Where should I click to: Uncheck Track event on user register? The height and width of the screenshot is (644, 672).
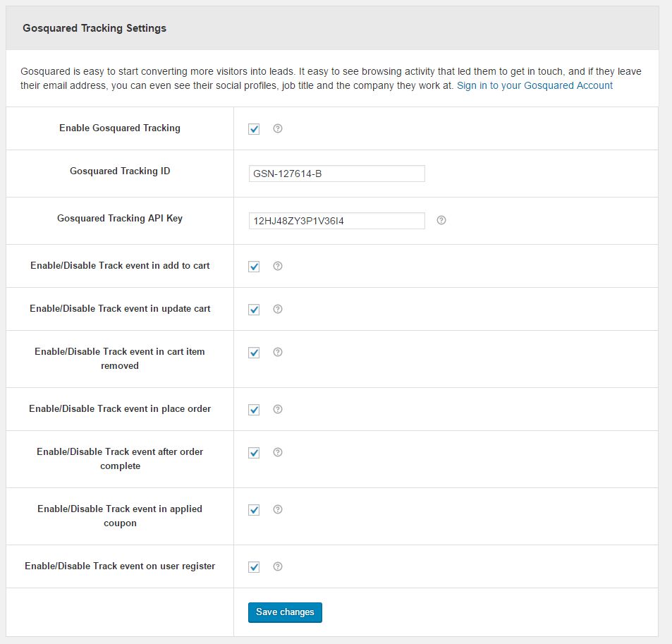click(254, 567)
